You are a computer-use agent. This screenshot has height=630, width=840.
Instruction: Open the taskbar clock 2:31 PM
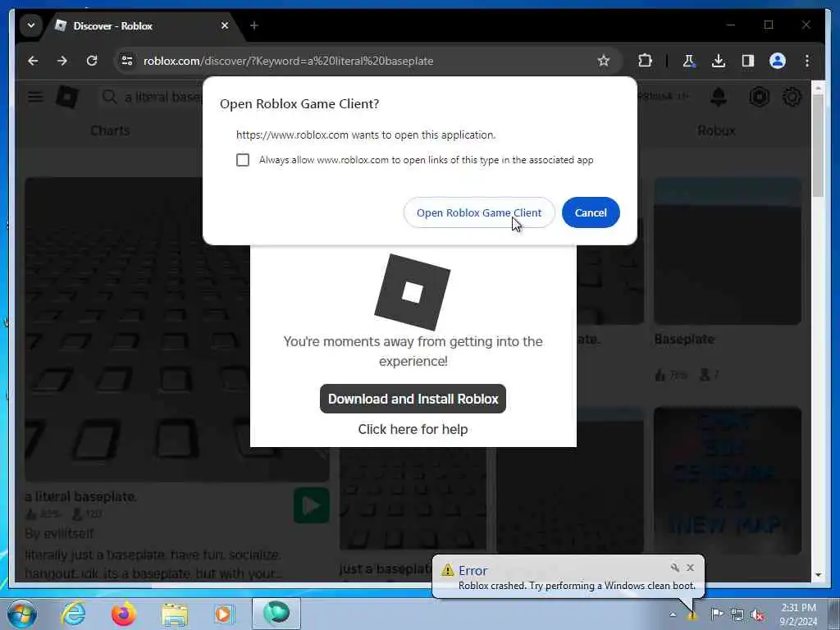[x=798, y=614]
